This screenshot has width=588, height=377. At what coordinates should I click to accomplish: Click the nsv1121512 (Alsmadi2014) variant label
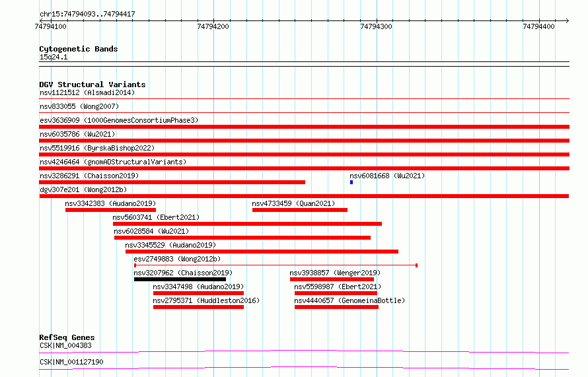click(x=87, y=92)
